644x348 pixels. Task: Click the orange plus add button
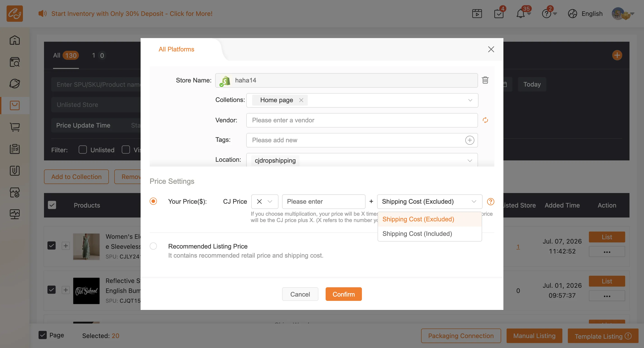click(617, 55)
